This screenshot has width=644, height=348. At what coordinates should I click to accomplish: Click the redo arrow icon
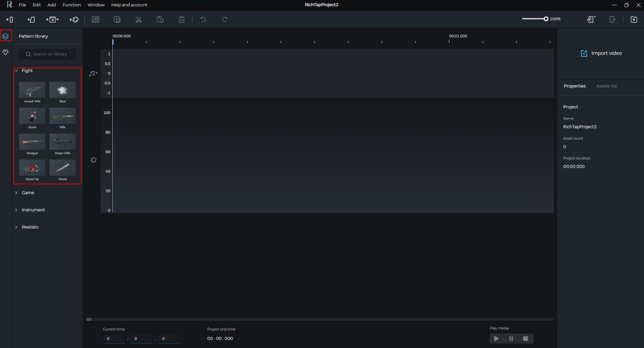click(x=225, y=20)
